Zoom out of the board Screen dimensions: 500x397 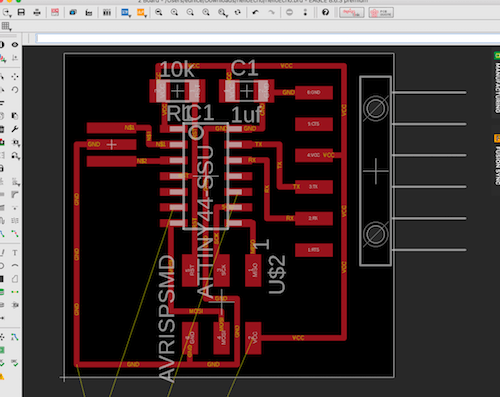coord(190,13)
